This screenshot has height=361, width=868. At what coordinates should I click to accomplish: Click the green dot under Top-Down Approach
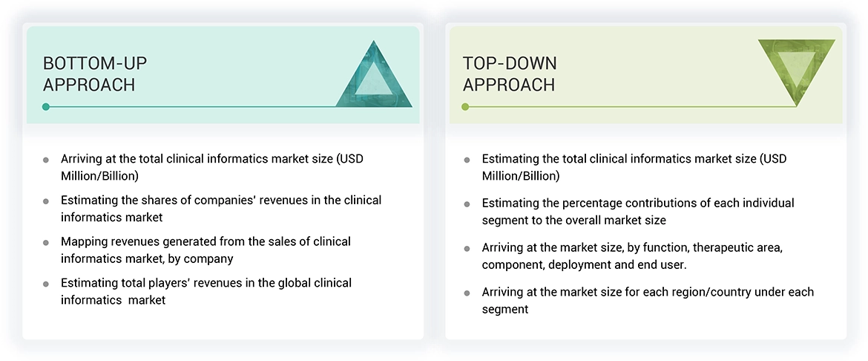pos(465,107)
